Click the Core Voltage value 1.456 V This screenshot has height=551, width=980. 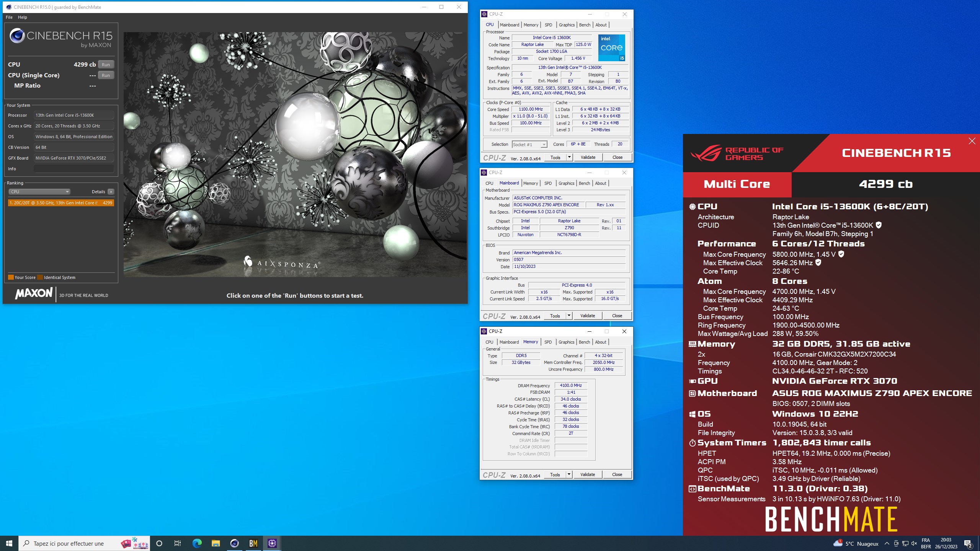click(578, 58)
